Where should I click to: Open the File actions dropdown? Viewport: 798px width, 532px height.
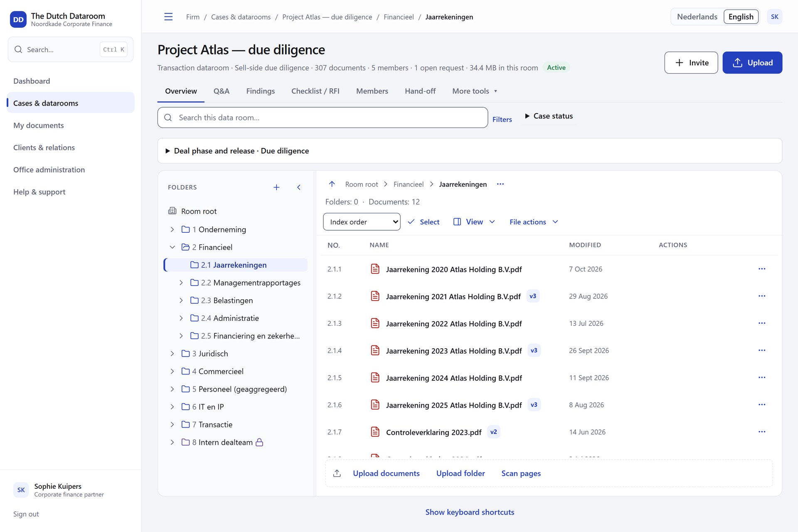[534, 222]
